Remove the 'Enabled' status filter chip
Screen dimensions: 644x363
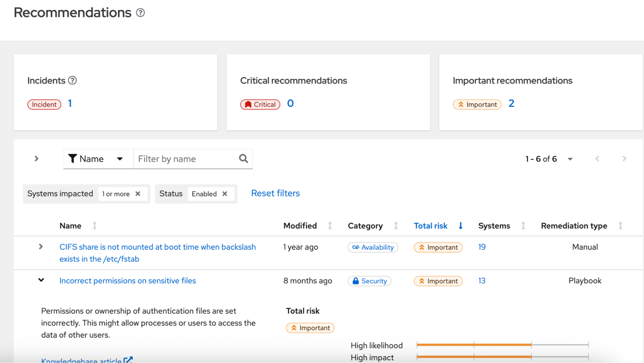(225, 194)
